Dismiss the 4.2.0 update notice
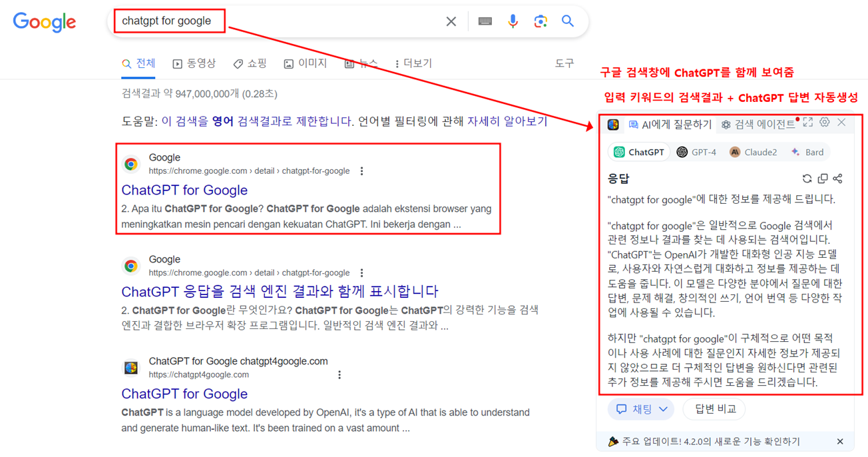This screenshot has width=868, height=457. coord(840,442)
